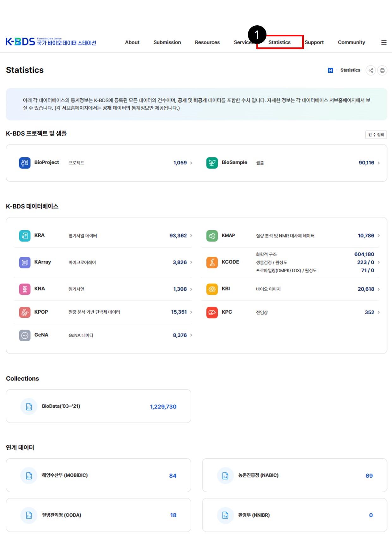Open the Community menu
Viewport: 392px width, 536px height.
(352, 42)
